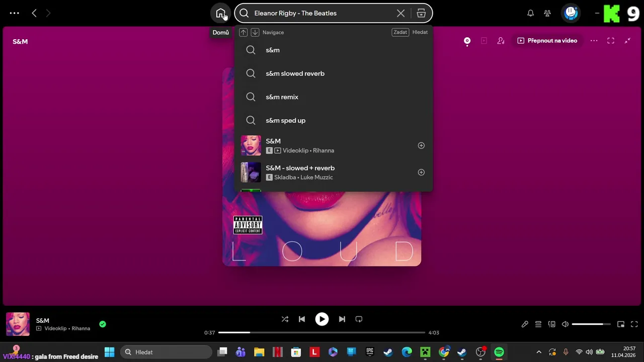Click 'Přepnout na video' button
Viewport: 644px width, 362px height.
[x=547, y=41]
